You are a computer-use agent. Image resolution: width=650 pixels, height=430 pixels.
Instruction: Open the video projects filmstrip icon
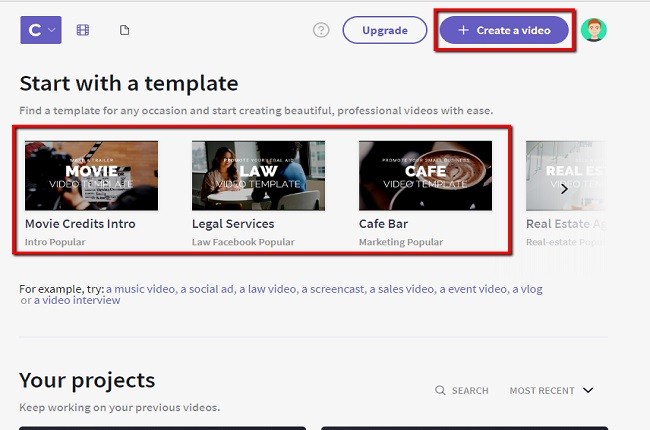pos(82,30)
